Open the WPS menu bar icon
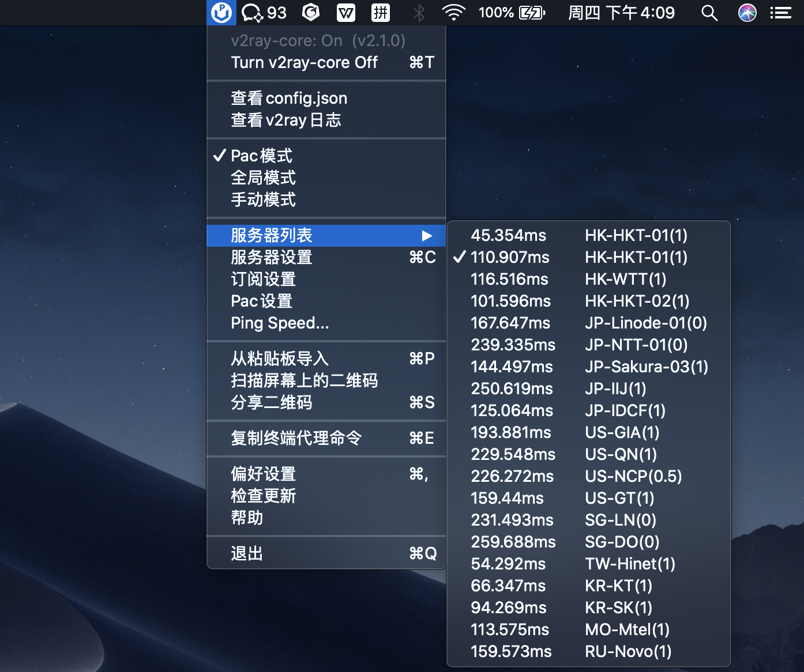The height and width of the screenshot is (672, 804). click(x=346, y=12)
